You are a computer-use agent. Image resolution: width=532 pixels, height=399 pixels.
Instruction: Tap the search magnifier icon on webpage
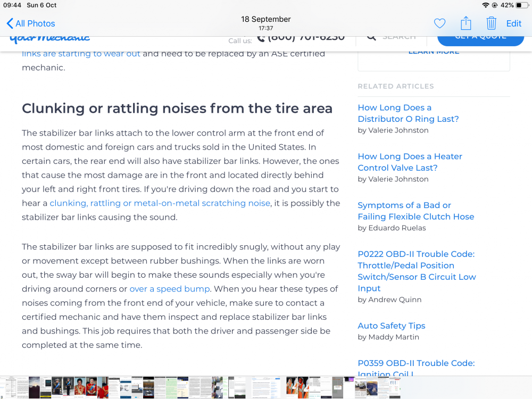371,37
